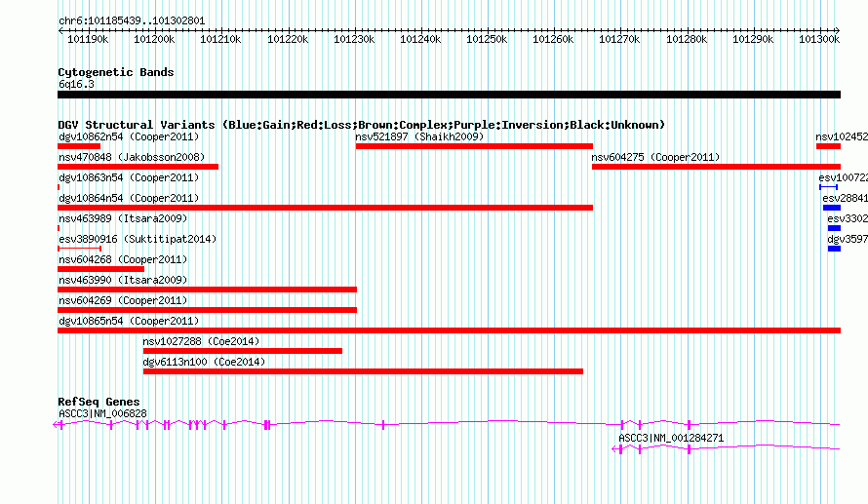
Task: Select the 6q16.3 cytogenetic band bar
Action: (449, 95)
